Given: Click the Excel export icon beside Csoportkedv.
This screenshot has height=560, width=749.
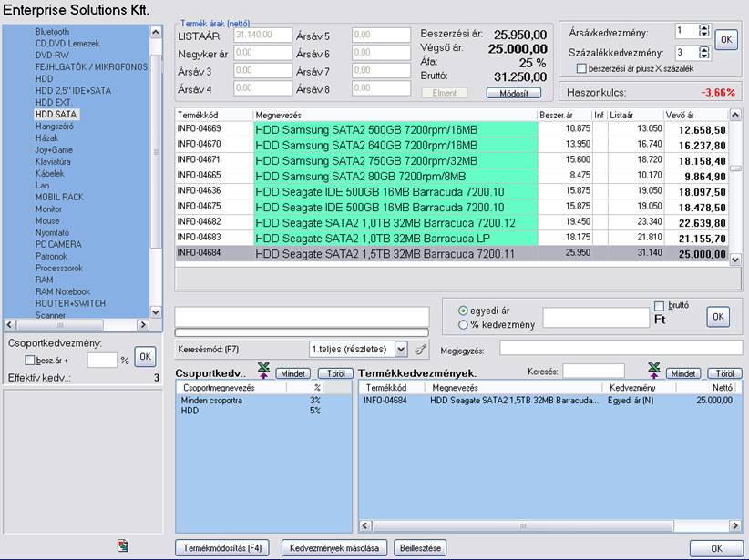Looking at the screenshot, I should (x=263, y=371).
